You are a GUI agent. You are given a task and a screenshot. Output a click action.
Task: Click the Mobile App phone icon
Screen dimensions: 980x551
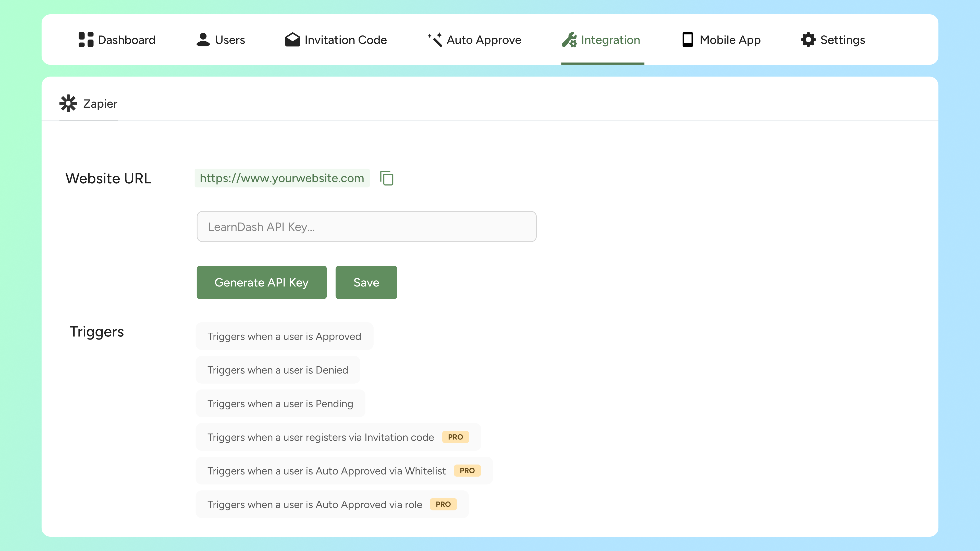(688, 40)
